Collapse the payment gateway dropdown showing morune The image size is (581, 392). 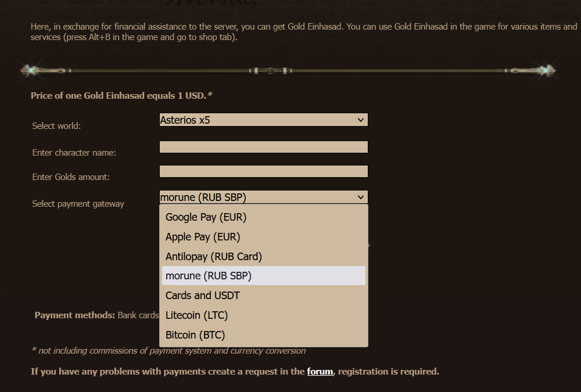coord(263,197)
